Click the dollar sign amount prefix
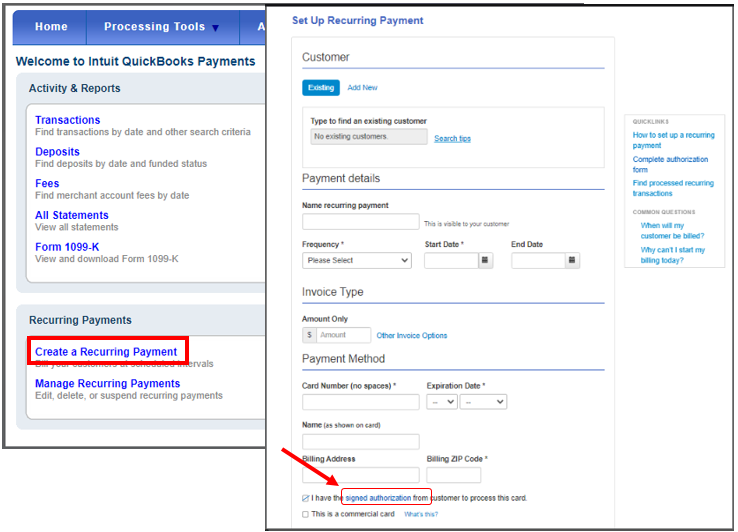 [x=309, y=335]
